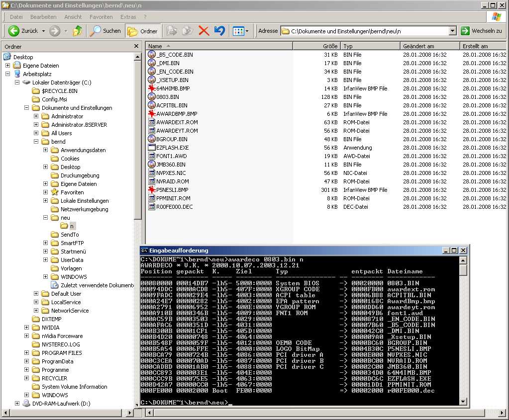509x420 pixels.
Task: Click the command prompt vertical scrollbar down arrow
Action: pos(463,401)
